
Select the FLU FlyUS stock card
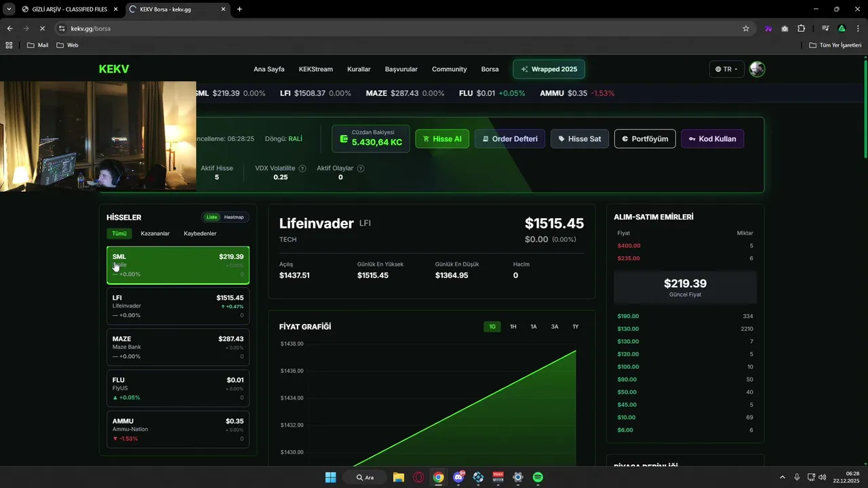(x=178, y=388)
